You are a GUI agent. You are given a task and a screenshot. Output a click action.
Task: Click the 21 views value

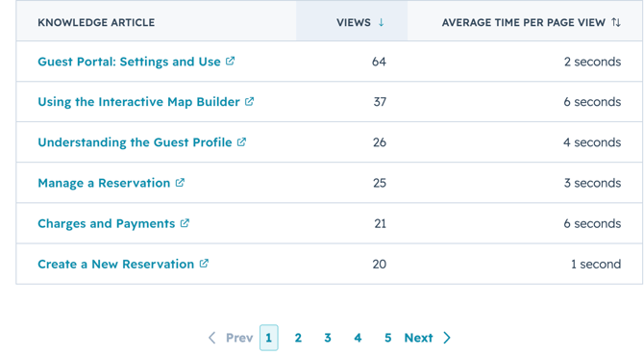381,223
